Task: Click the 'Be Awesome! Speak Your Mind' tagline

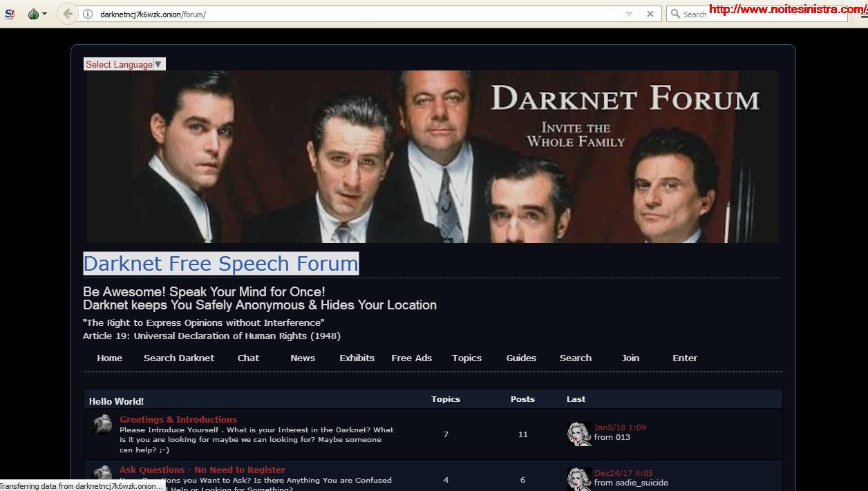Action: tap(204, 291)
